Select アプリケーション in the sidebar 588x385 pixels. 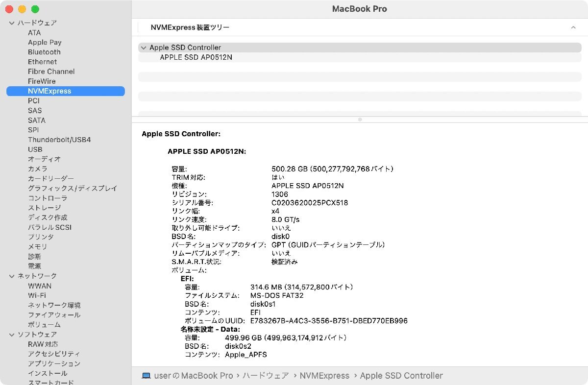54,363
